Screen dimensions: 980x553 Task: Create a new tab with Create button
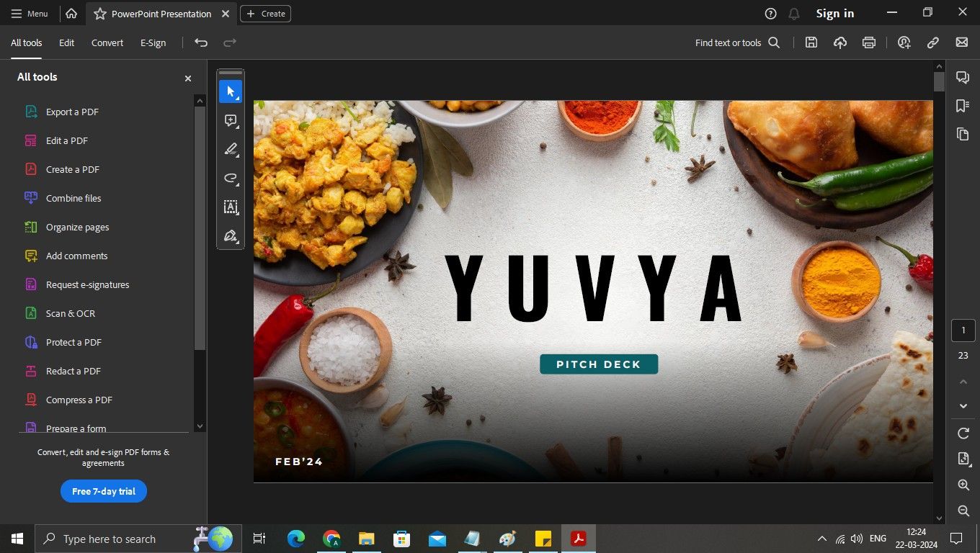click(266, 14)
